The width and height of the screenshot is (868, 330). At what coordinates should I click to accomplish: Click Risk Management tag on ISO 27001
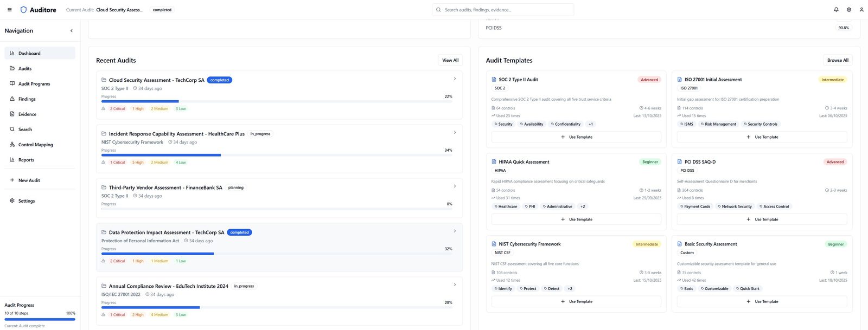(x=718, y=124)
